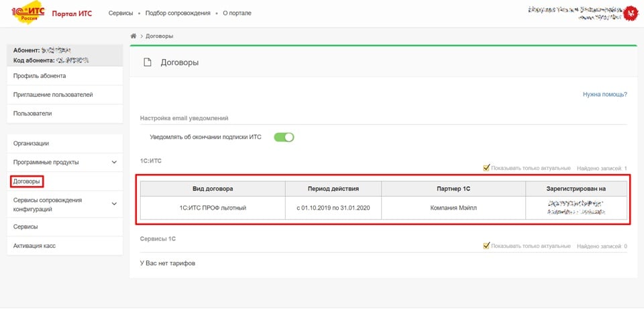The image size is (644, 309).
Task: Expand the Программные продукты submenu
Action: pyautogui.click(x=114, y=162)
